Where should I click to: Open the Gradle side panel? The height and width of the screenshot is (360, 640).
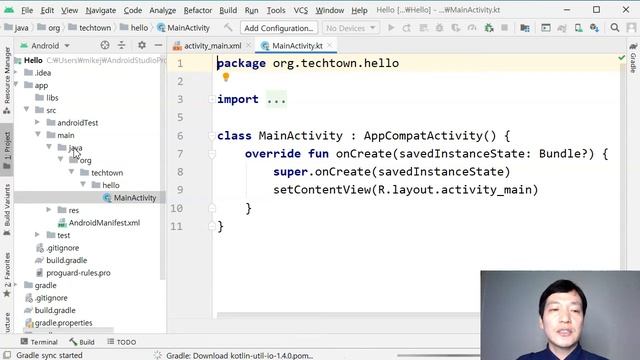[x=633, y=58]
